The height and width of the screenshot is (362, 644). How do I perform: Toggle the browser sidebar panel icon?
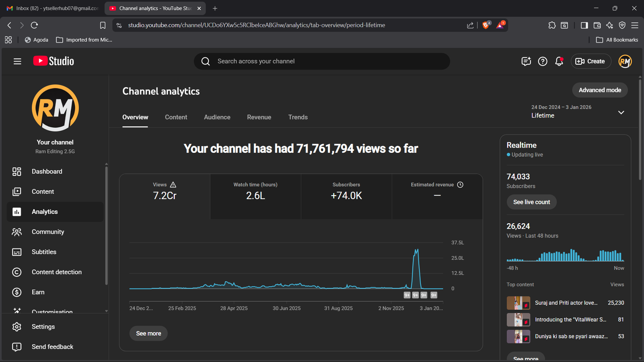point(584,25)
